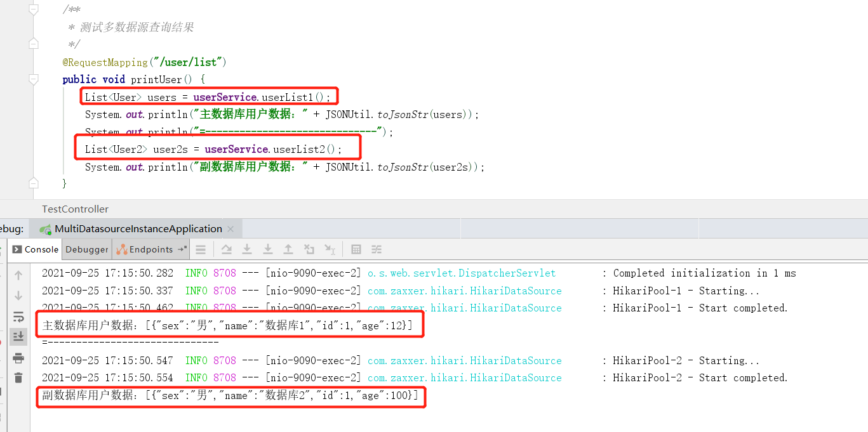
Task: Click the 主数据库用户数据 console output line
Action: point(227,326)
